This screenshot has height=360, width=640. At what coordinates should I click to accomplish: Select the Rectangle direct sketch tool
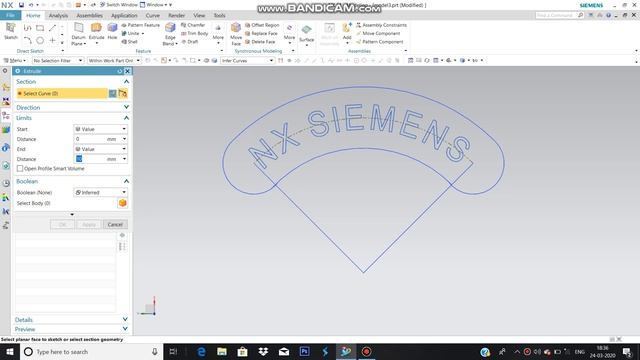pos(40,28)
